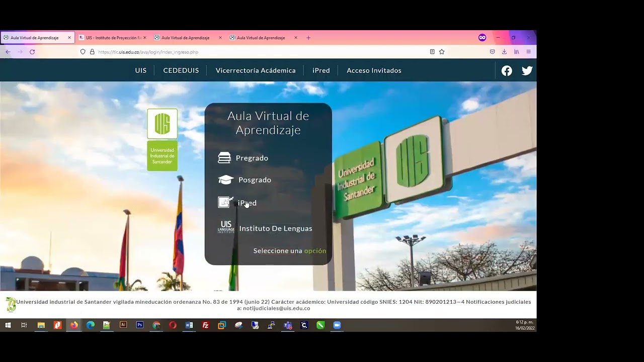644x362 pixels.
Task: Close the UIS Instituto de Proyección tab
Action: click(145, 38)
